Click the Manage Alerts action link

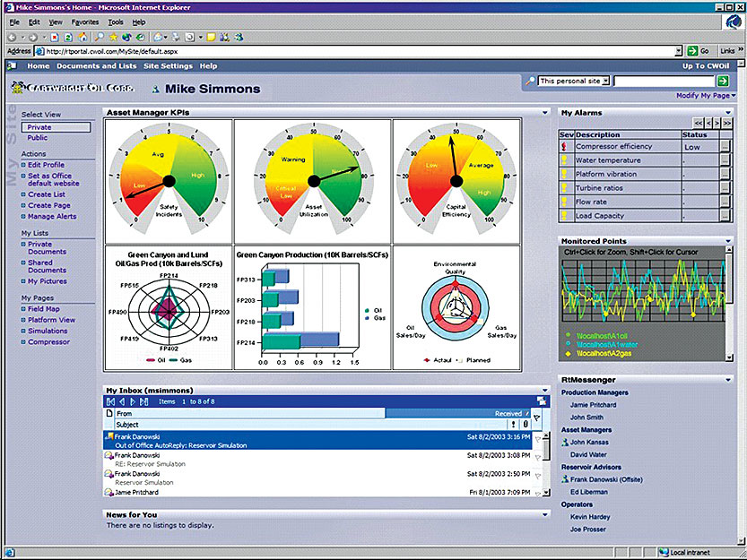[52, 217]
